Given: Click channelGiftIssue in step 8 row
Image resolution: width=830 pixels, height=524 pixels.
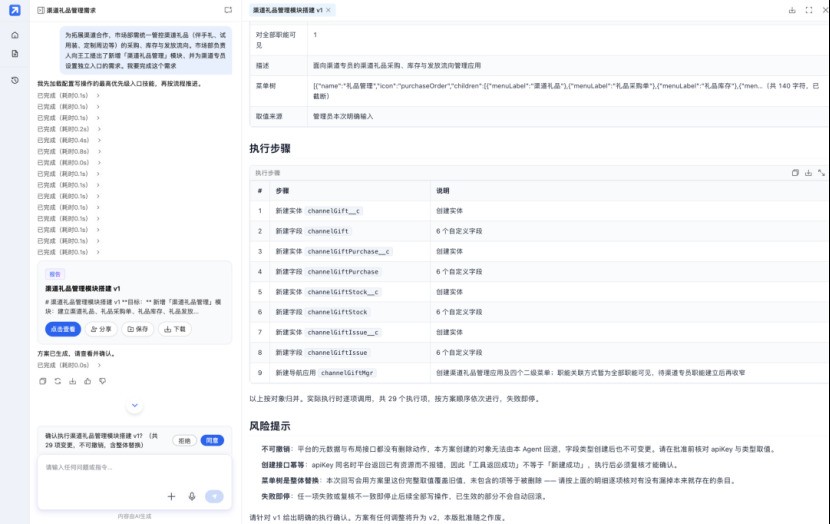Looking at the screenshot, I should (x=337, y=353).
